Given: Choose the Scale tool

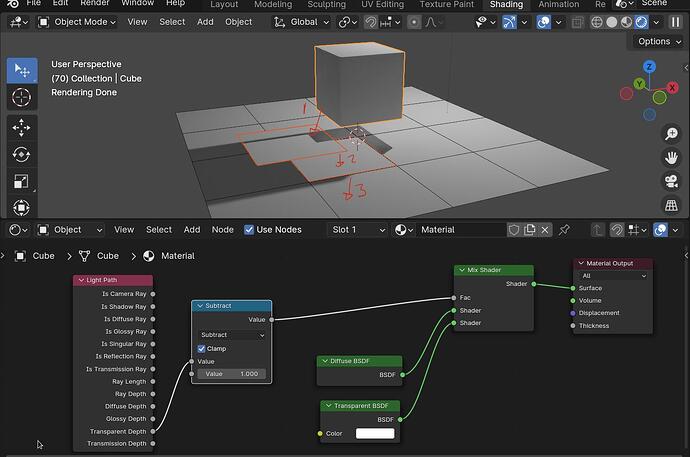Looking at the screenshot, I should pos(22,181).
